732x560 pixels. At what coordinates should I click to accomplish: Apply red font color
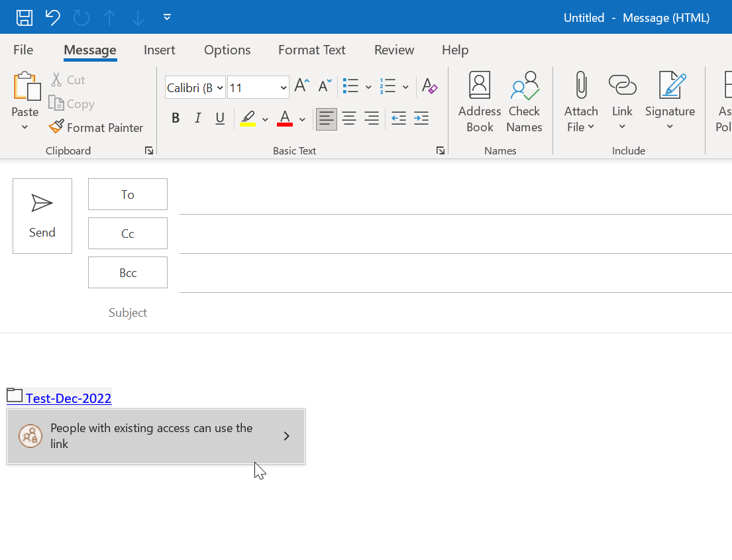[x=285, y=118]
